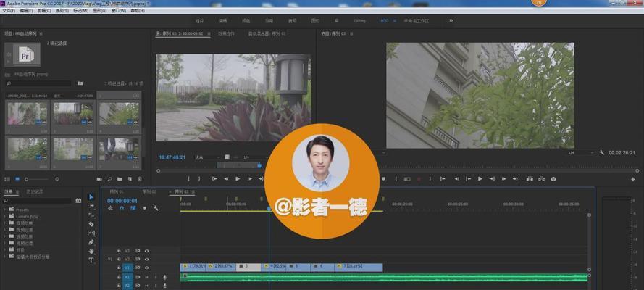Click the New Bin folder icon in Project panel

click(120, 179)
